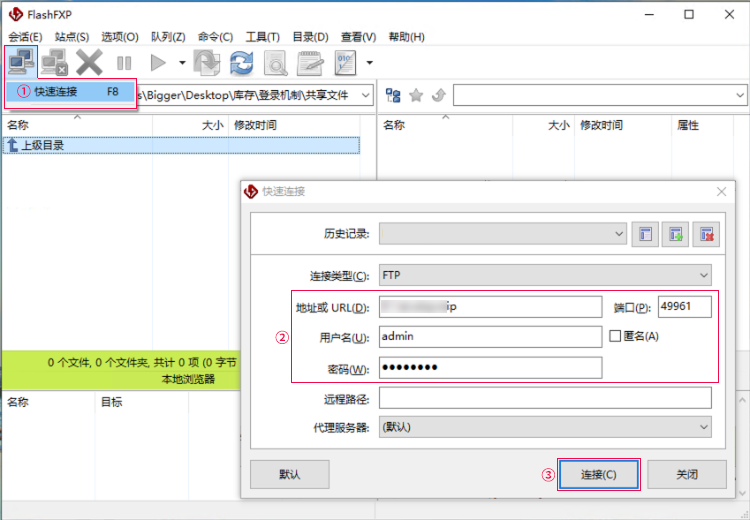The height and width of the screenshot is (520, 750).
Task: Click the remote up-directory arrow icon
Action: tap(439, 95)
